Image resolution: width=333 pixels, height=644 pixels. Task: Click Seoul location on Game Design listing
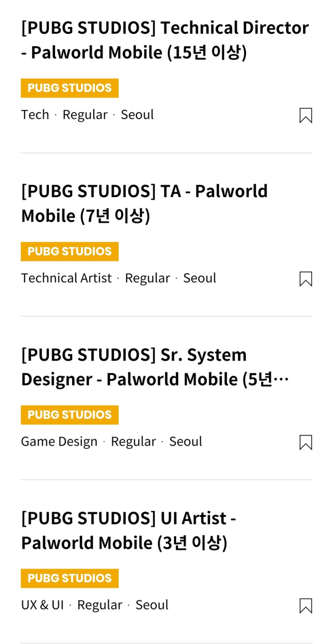click(186, 442)
